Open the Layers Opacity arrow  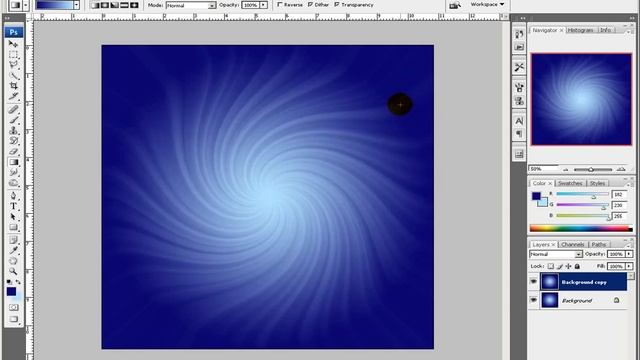point(629,254)
